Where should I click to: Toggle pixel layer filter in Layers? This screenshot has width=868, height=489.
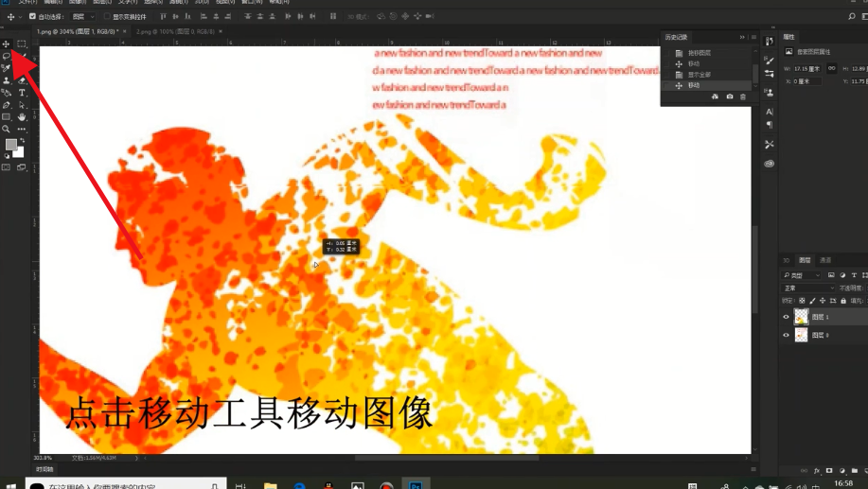(x=831, y=275)
